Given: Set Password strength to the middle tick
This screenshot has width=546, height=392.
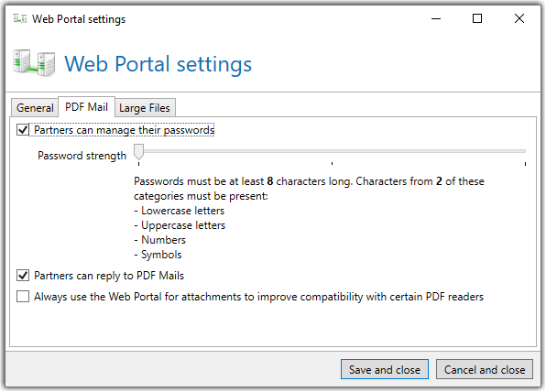Looking at the screenshot, I should point(332,151).
